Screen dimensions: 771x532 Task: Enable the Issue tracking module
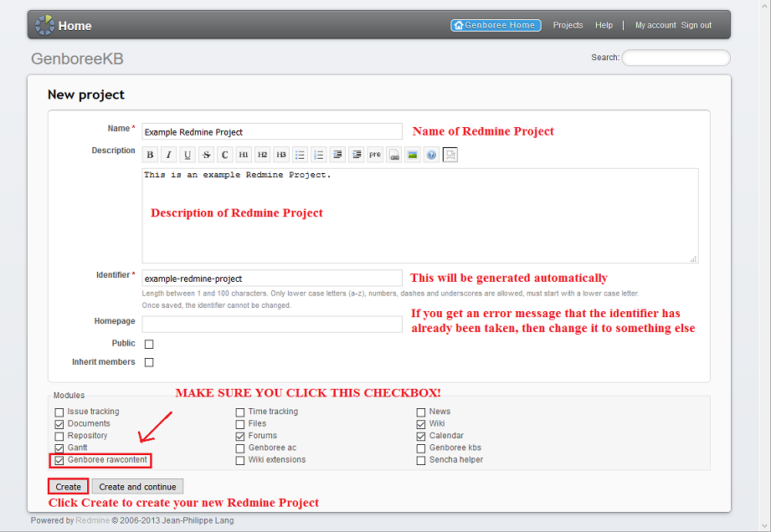(59, 412)
